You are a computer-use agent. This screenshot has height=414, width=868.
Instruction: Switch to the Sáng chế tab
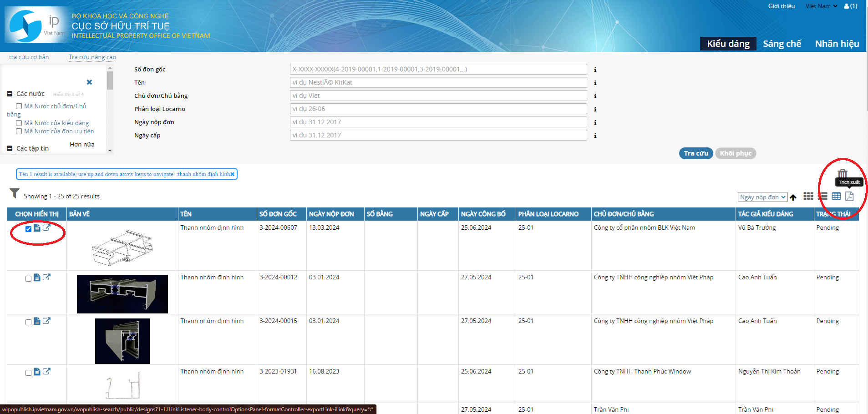(782, 44)
